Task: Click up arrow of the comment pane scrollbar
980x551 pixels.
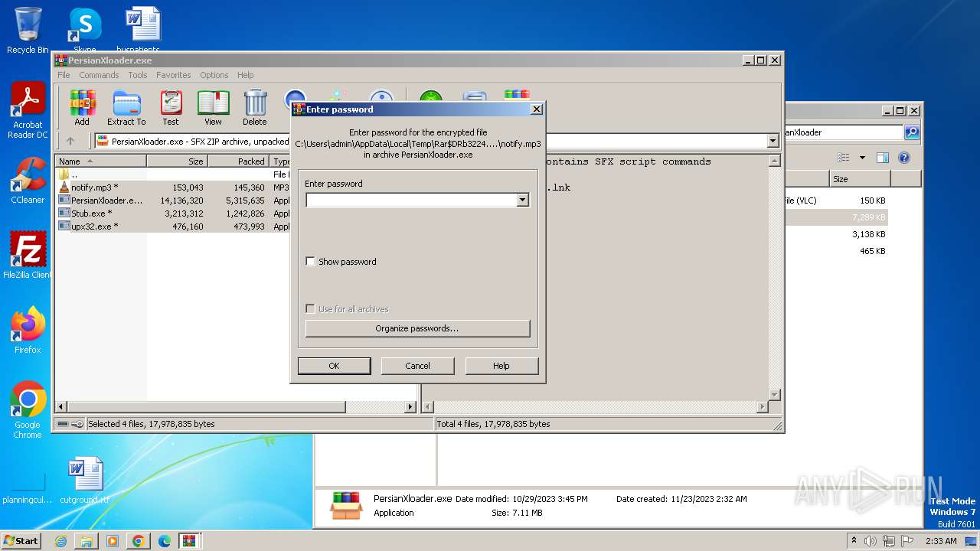Action: pos(774,161)
